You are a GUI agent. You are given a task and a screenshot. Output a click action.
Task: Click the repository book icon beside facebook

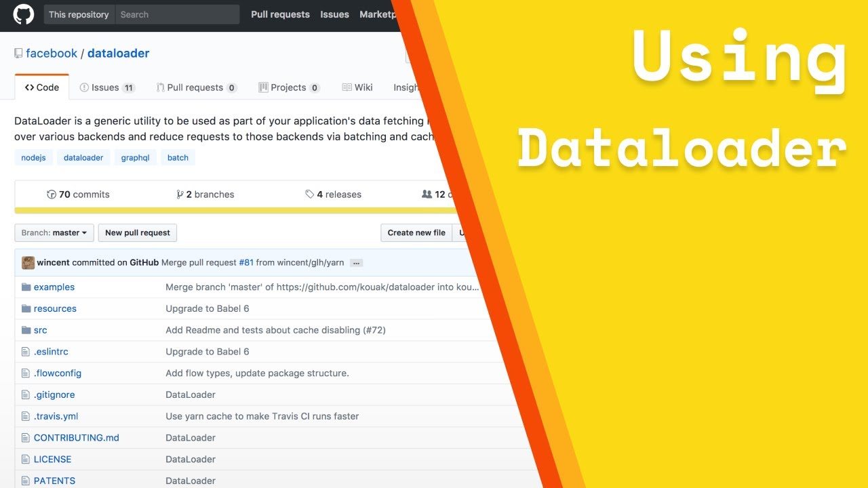(x=18, y=54)
